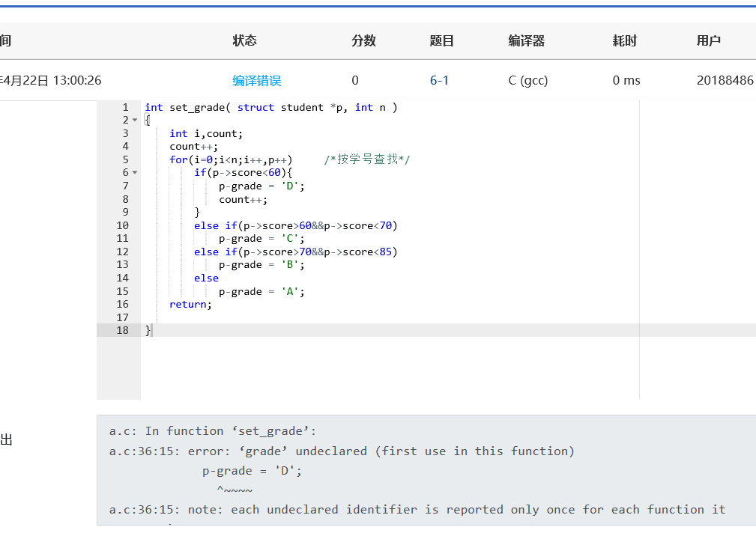Screen dimensions: 756x536
Task: Click line number 1 in gutter
Action: pyautogui.click(x=125, y=107)
